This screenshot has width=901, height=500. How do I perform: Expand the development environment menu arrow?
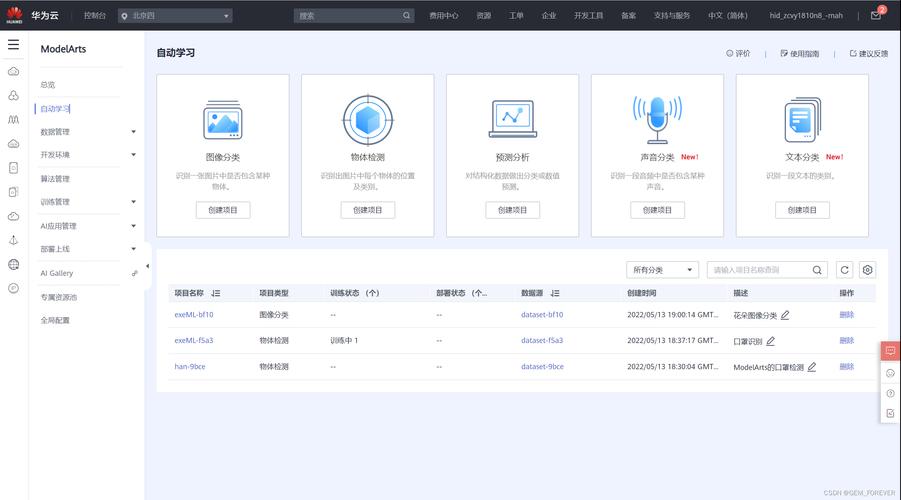133,155
